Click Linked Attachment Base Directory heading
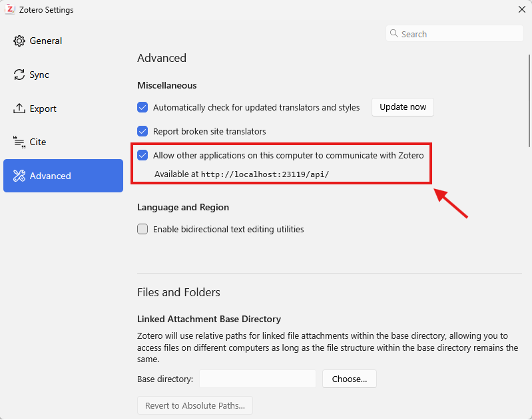This screenshot has height=420, width=532. pyautogui.click(x=209, y=319)
